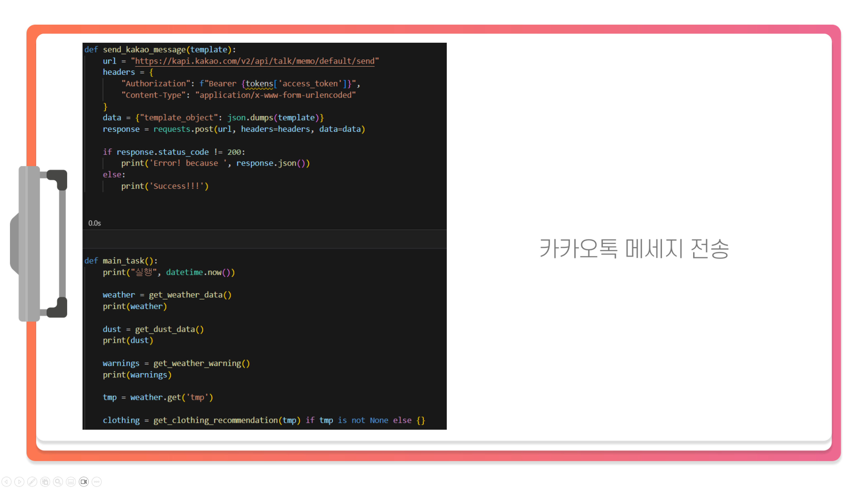The height and width of the screenshot is (488, 868).
Task: Show all slides grid view
Action: 45,482
